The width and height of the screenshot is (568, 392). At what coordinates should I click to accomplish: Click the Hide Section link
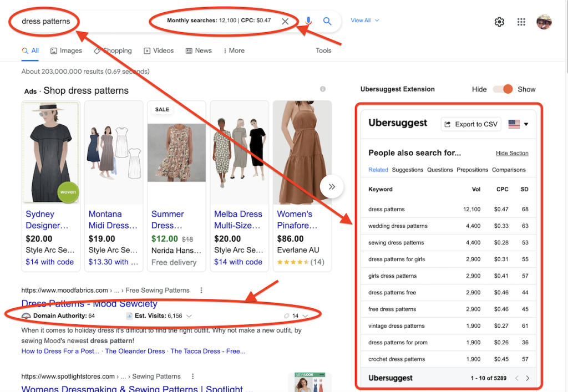click(512, 153)
